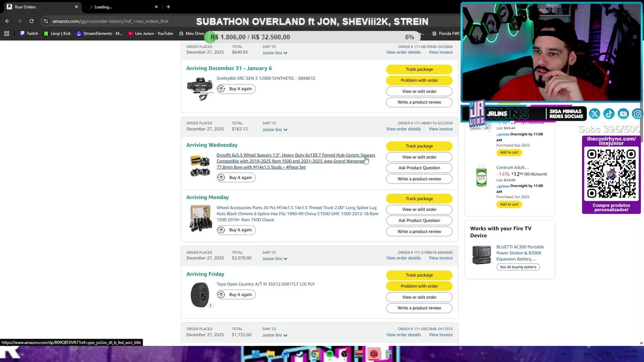The width and height of the screenshot is (644, 362).
Task: Track package for Wheel Accessories lug nuts
Action: coord(419,199)
